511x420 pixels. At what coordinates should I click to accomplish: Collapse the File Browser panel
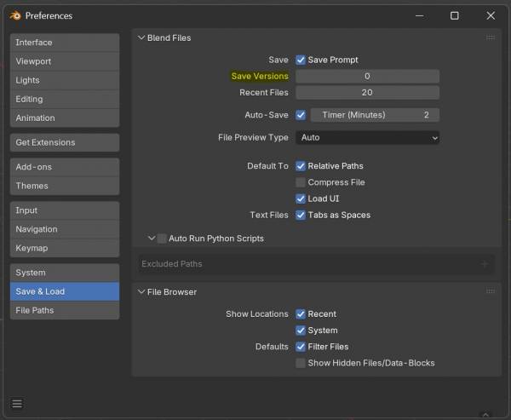click(x=141, y=291)
